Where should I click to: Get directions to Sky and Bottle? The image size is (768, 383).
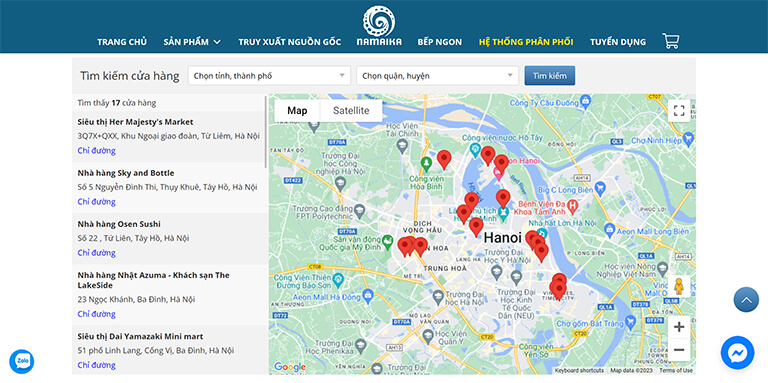pos(96,202)
